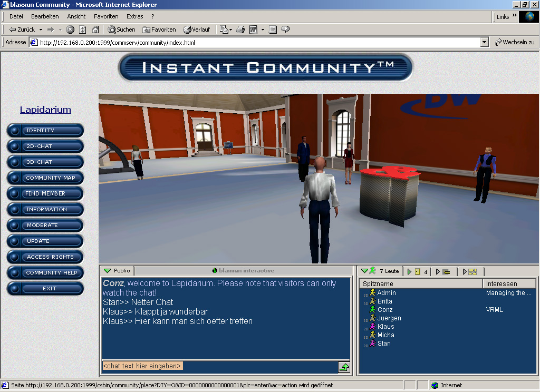Open the Discuss speech-bubble toolbar icon
This screenshot has width=540, height=392.
(x=285, y=30)
